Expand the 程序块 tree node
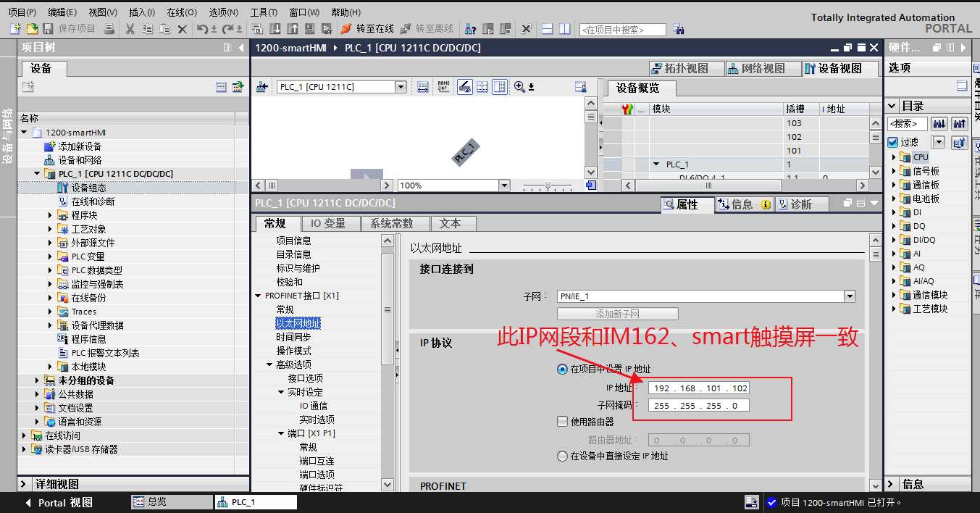The width and height of the screenshot is (980, 513). tap(50, 215)
